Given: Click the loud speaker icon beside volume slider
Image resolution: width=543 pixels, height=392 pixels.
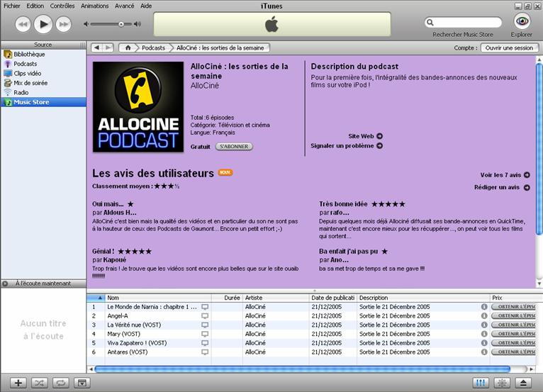Looking at the screenshot, I should pyautogui.click(x=138, y=24).
